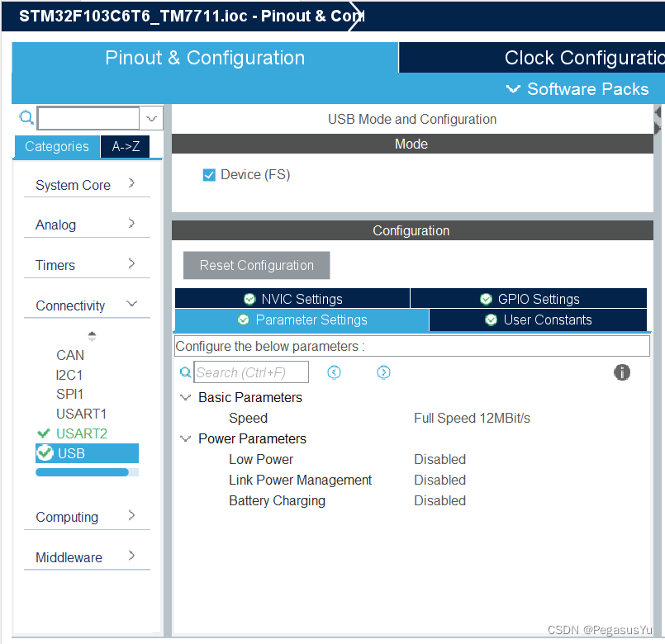Go to next search result arrow

383,372
